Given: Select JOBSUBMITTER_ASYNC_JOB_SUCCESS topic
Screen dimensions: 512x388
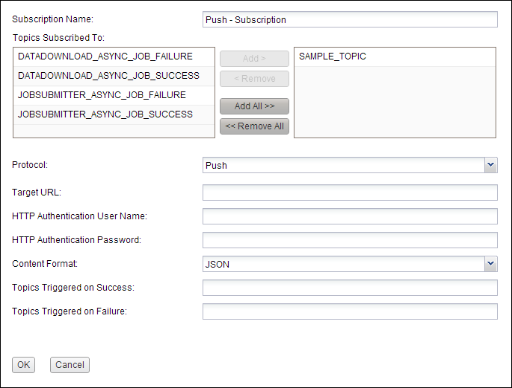Looking at the screenshot, I should click(114, 115).
